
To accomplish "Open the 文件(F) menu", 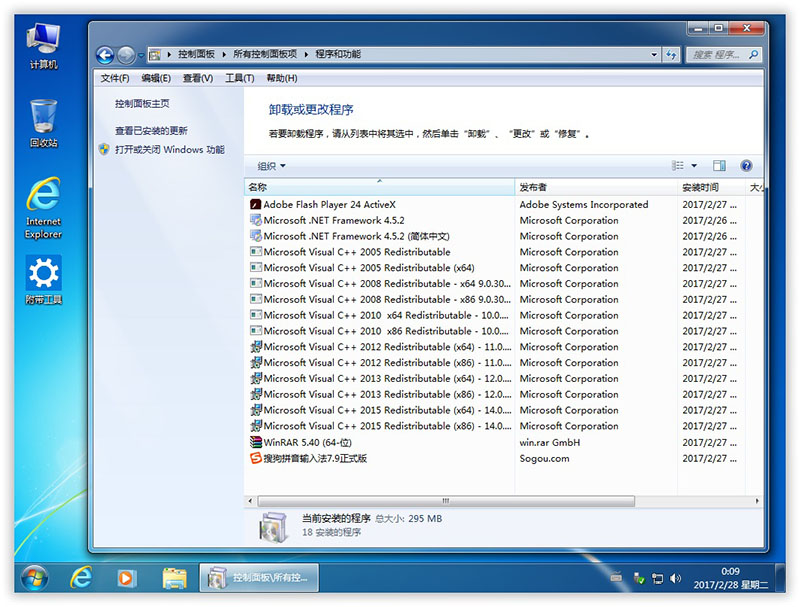I will click(x=115, y=78).
